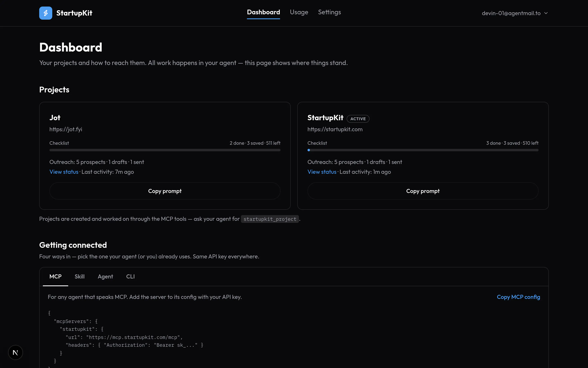Click the Jot outreach prospects line

[97, 162]
